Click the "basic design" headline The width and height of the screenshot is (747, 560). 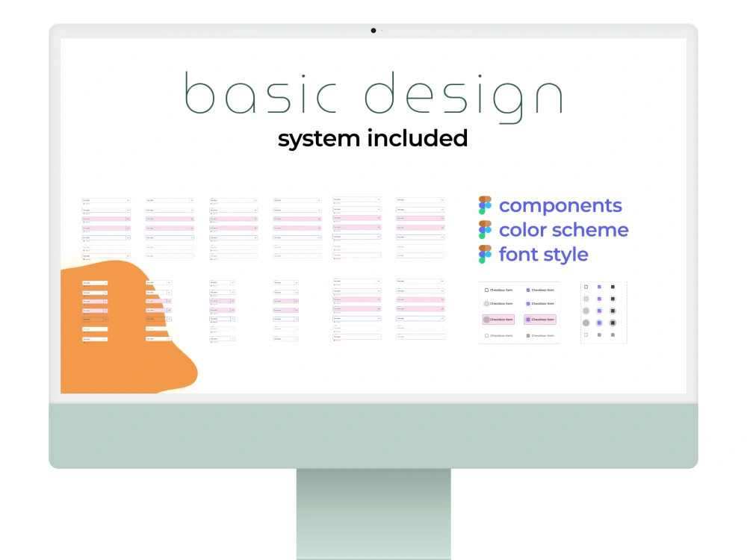(x=374, y=96)
